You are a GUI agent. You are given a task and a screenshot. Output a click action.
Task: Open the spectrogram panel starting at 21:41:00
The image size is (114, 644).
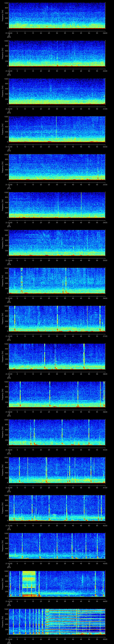(x=57, y=508)
